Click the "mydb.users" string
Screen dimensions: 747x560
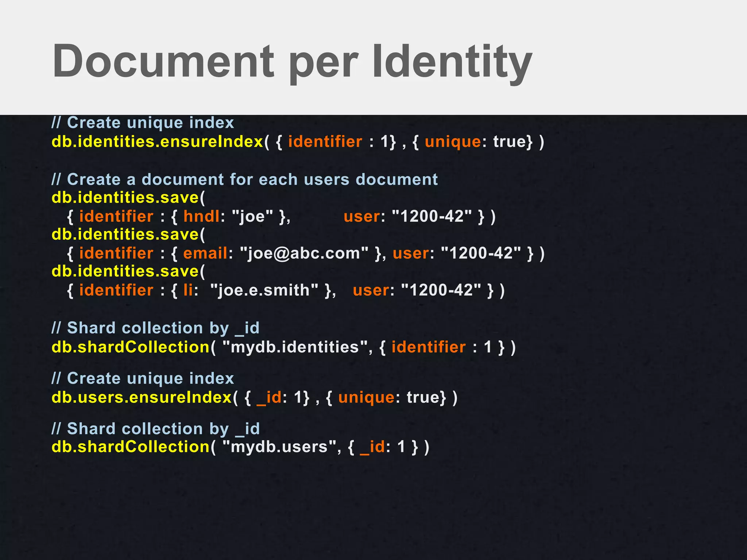(279, 447)
